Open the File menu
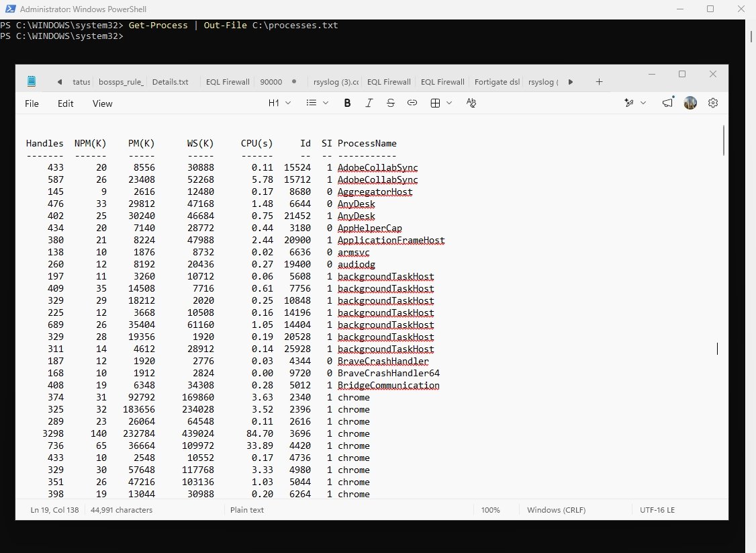756x553 pixels. 32,103
